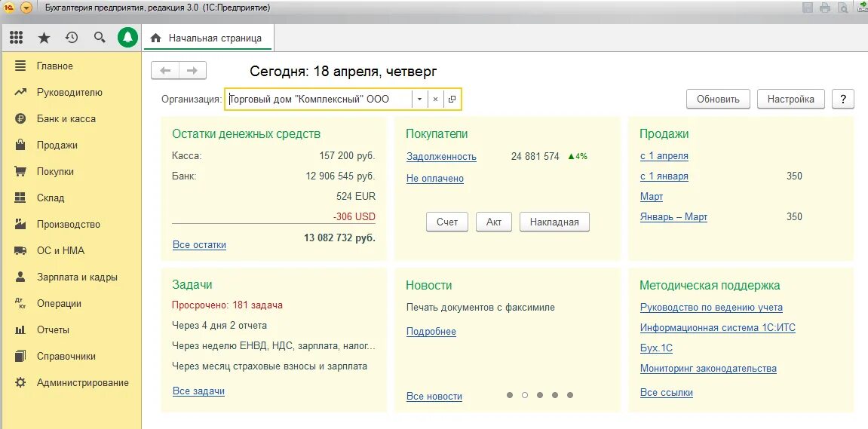Open the History clock icon

pos(72,38)
